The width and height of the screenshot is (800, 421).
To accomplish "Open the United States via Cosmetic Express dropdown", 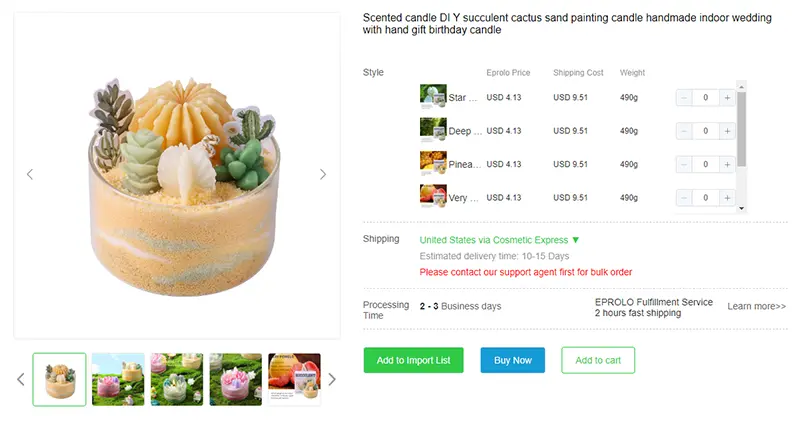I will (x=499, y=240).
